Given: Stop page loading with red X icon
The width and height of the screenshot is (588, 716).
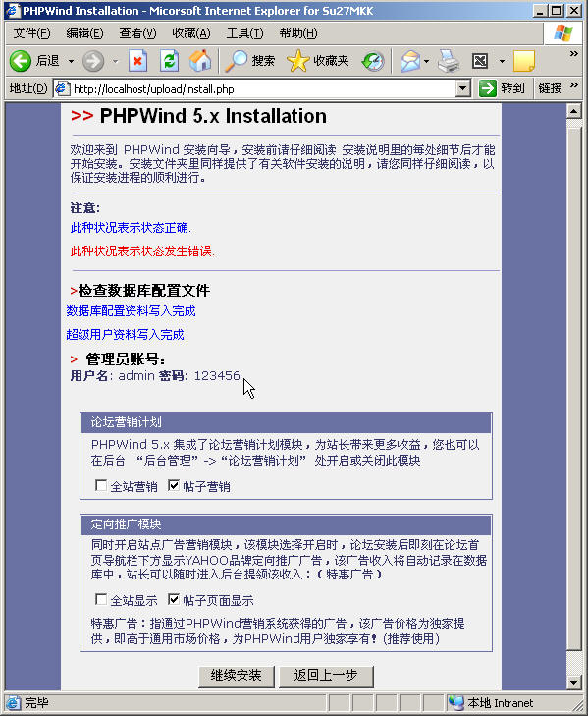Looking at the screenshot, I should [137, 61].
